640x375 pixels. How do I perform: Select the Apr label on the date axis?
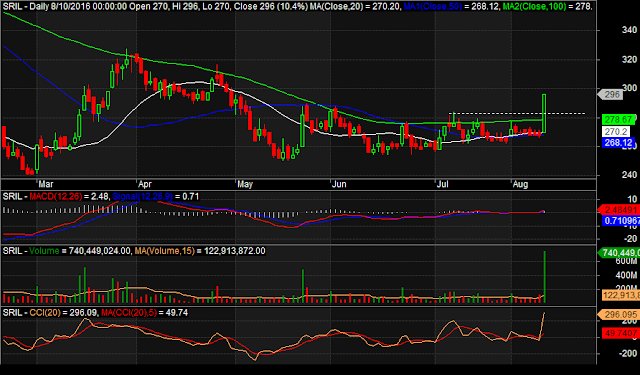[x=145, y=184]
